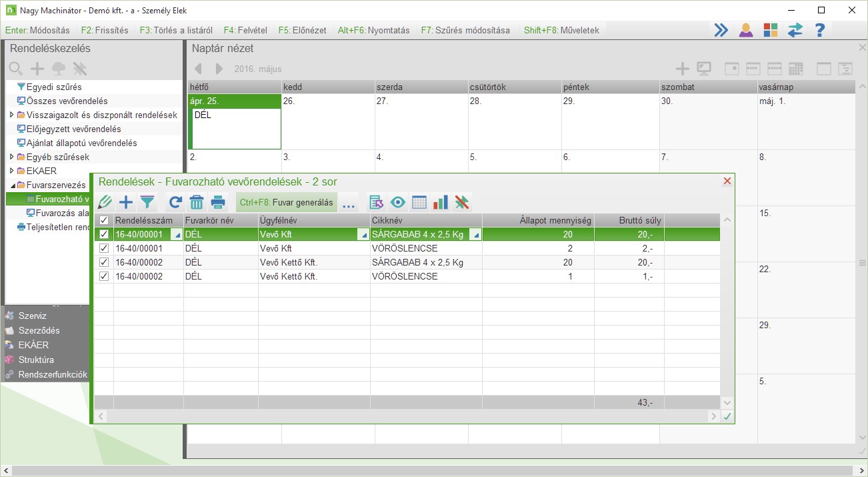
Task: Click F7 Szűrés módosítása in shortcut bar
Action: [x=465, y=30]
